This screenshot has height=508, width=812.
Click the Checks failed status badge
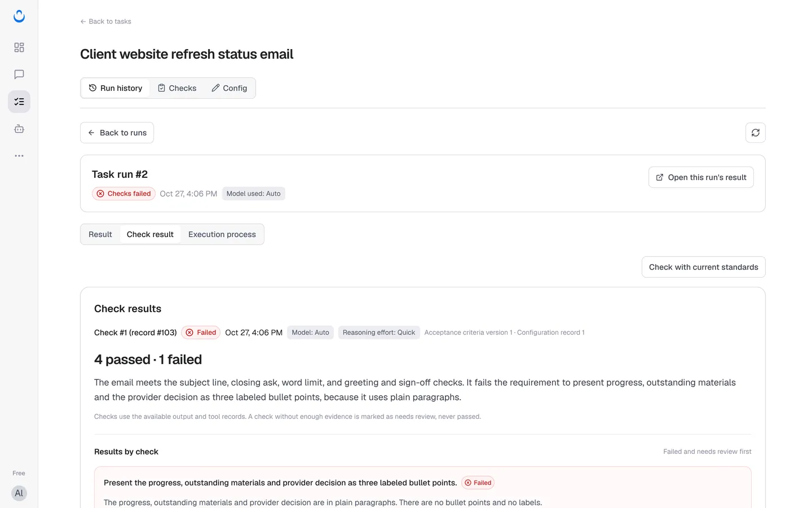point(123,194)
